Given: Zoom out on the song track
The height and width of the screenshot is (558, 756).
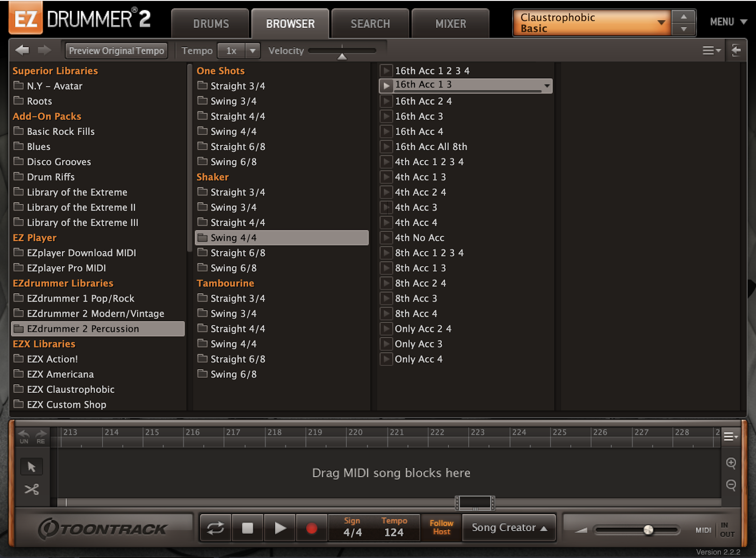Looking at the screenshot, I should tap(731, 485).
